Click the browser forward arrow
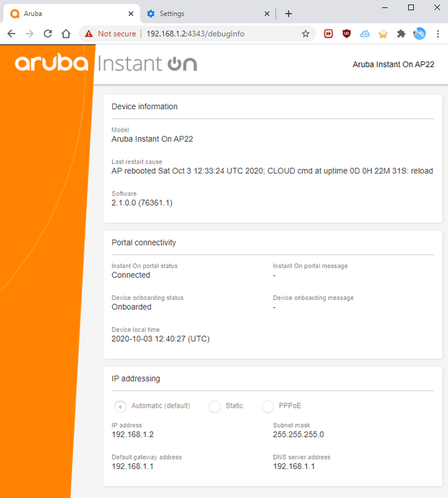This screenshot has height=498, width=448. coord(30,34)
